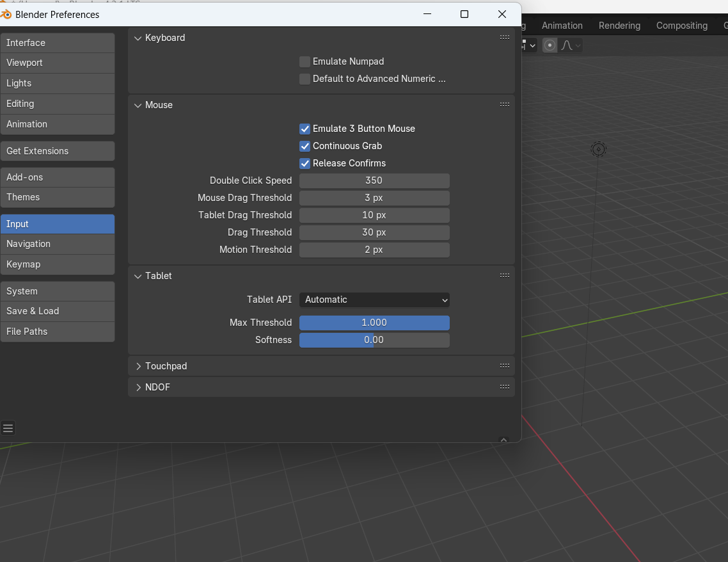Expand the Touchpad panel

138,367
